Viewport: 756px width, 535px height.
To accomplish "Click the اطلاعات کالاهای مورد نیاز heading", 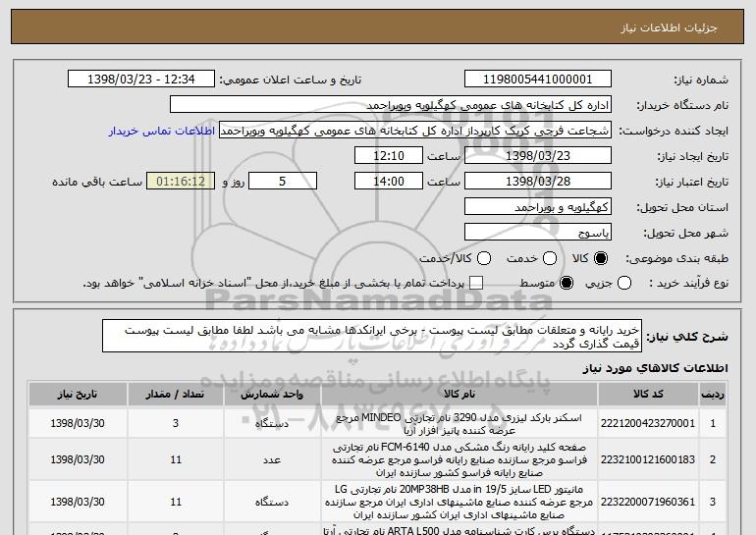I will click(x=655, y=368).
